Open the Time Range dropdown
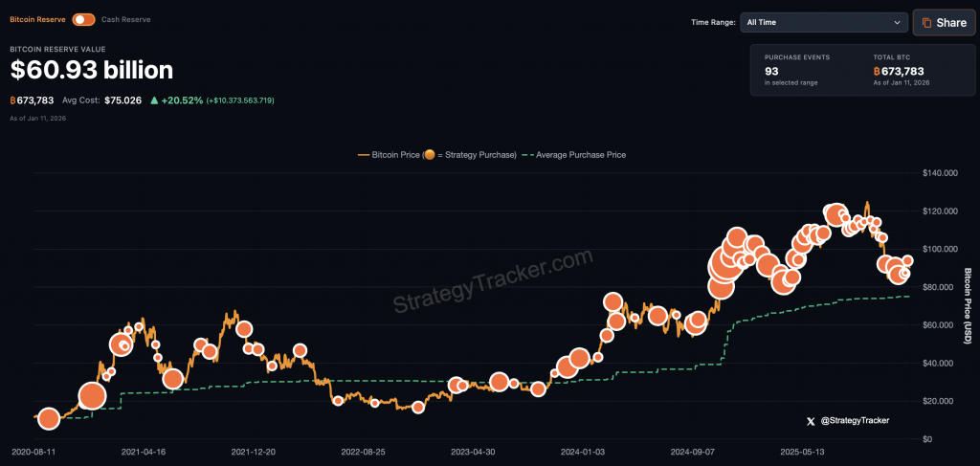Image resolution: width=980 pixels, height=466 pixels. click(x=823, y=22)
